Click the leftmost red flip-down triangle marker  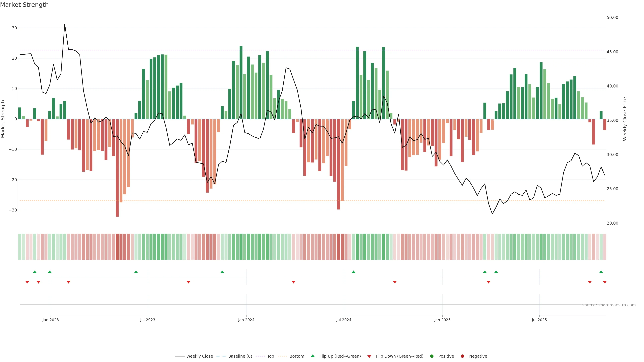tap(27, 282)
